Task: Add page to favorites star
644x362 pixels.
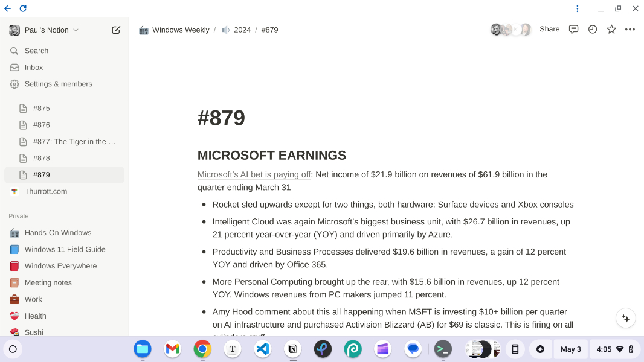Action: (611, 29)
